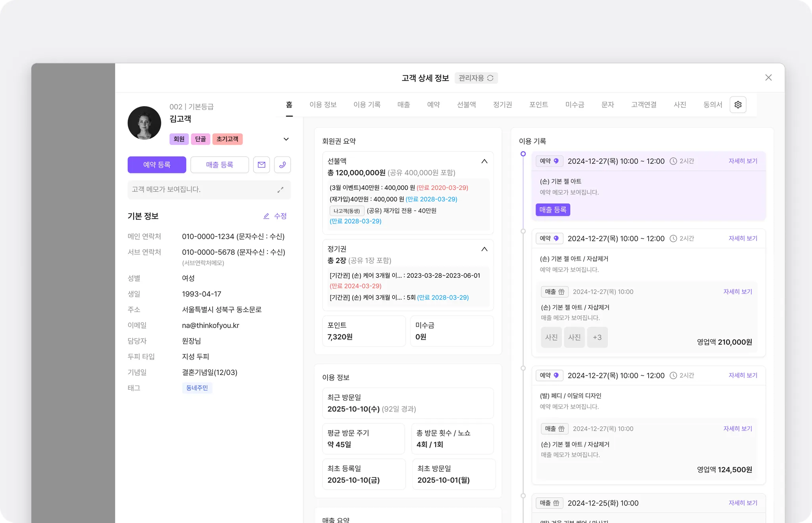Click the first purple timeline marker dot

pos(523,154)
